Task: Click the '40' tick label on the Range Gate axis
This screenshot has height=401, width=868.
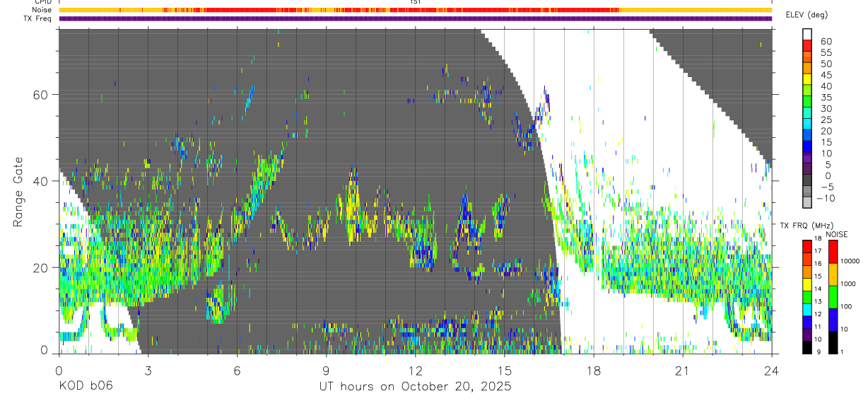Action: 41,180
